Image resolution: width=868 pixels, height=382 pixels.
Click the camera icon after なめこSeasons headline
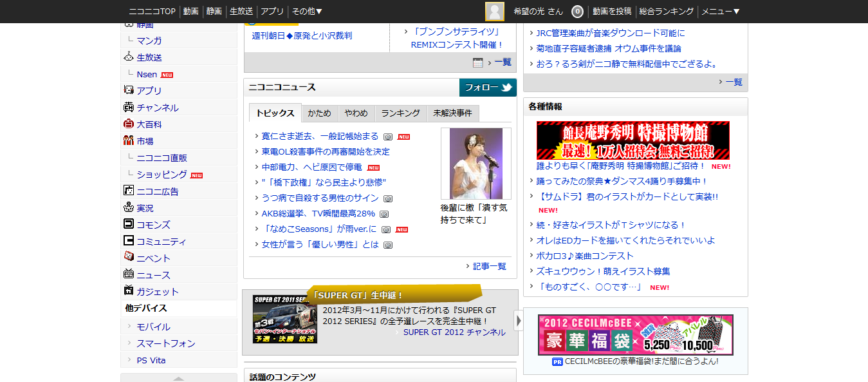[x=386, y=229]
